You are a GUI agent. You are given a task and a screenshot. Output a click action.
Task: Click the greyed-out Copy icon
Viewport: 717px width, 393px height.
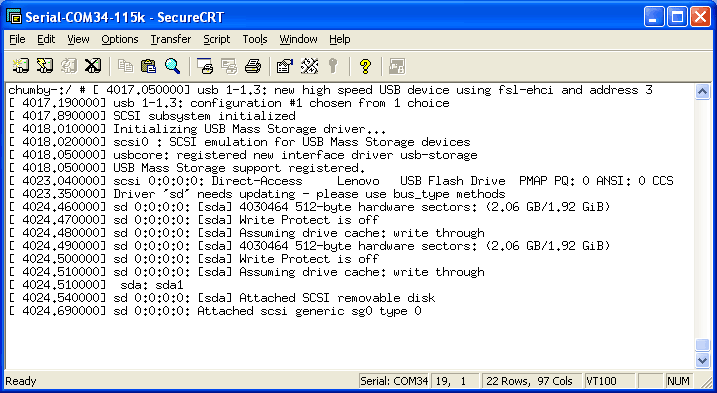(125, 66)
